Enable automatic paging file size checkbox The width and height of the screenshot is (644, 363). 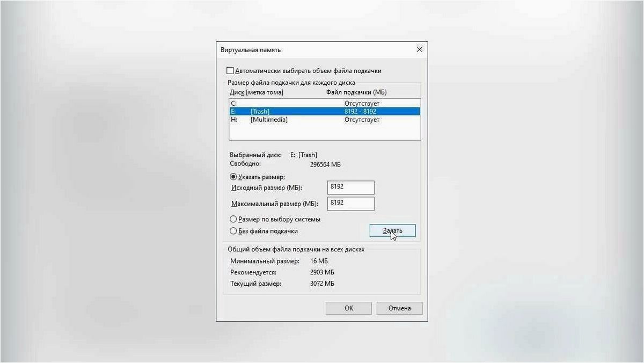tap(230, 71)
